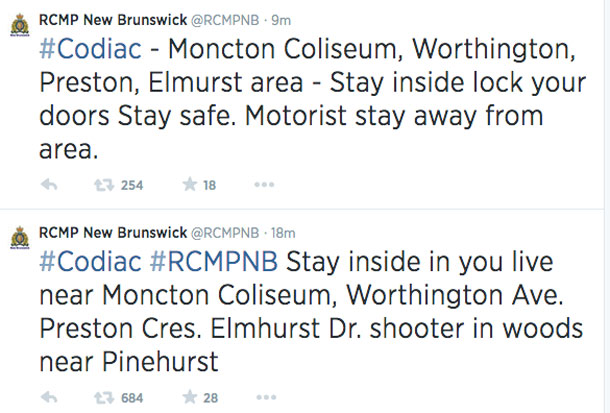610x413 pixels.
Task: Click the 684 retweet count
Action: [x=132, y=398]
